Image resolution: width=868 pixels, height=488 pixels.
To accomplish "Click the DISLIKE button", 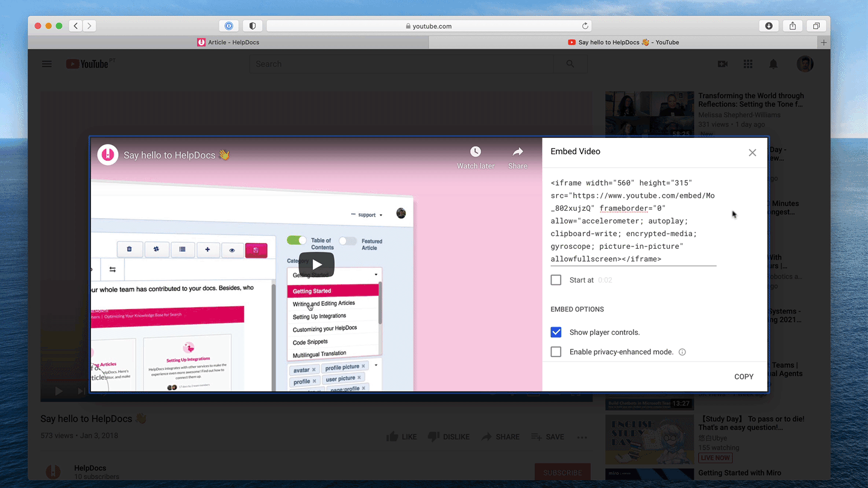I will tap(448, 437).
